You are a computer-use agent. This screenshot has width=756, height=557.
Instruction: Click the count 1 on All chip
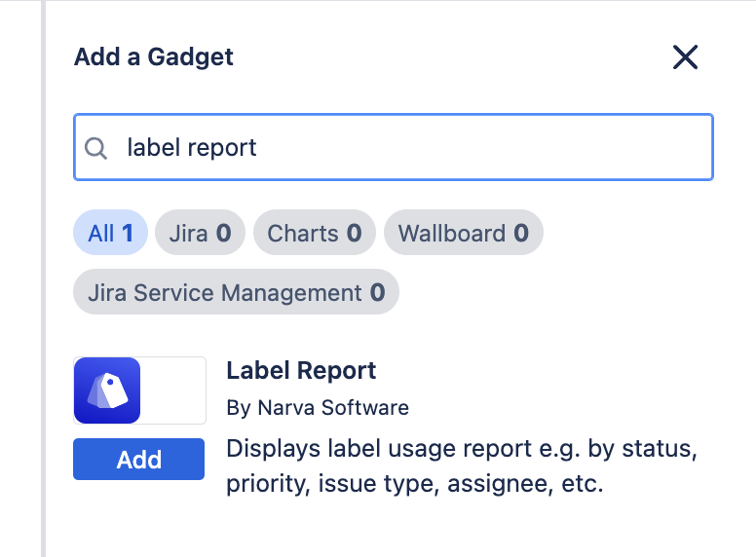tap(128, 234)
